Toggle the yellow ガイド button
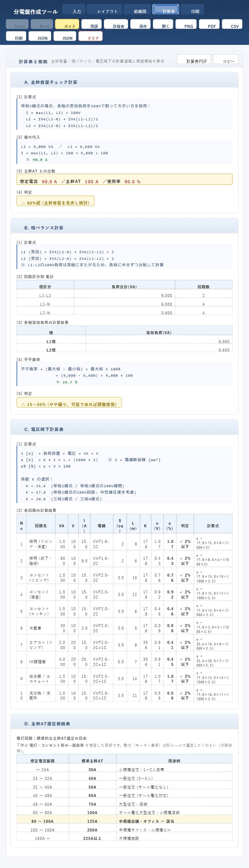Screen dimensions: 249x868 pos(67,24)
